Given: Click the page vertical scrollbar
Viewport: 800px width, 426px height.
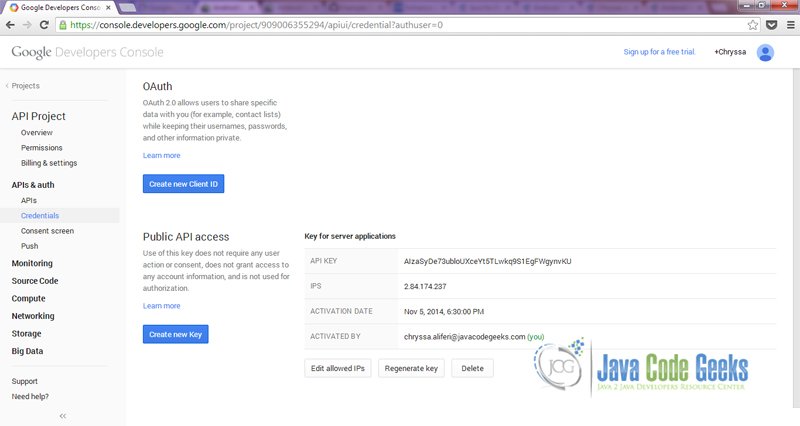Looking at the screenshot, I should [x=796, y=238].
